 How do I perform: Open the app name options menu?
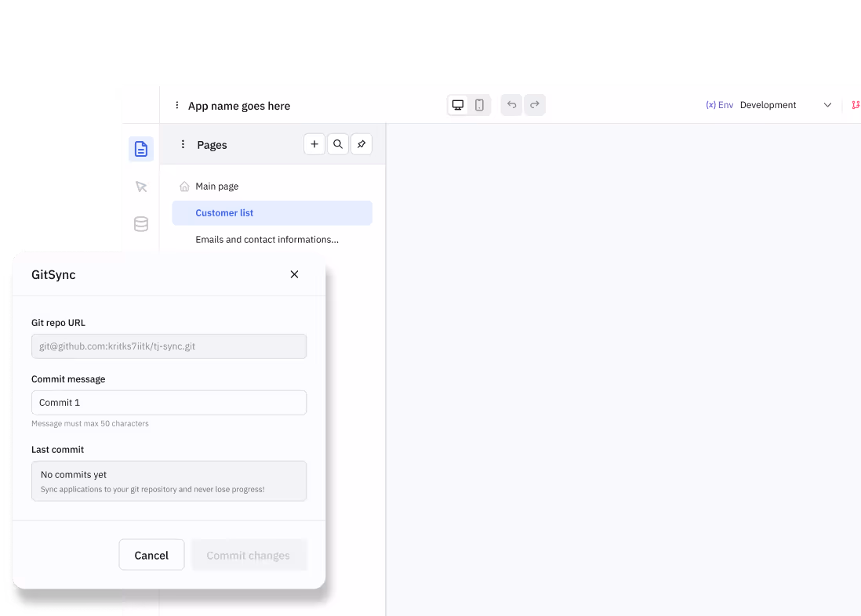(177, 106)
